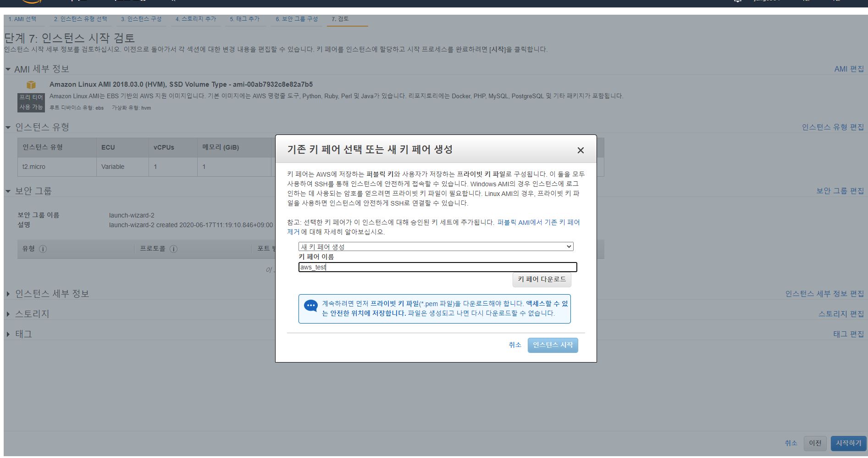Go to step 2. 인스턴스 유형 선택 tab
This screenshot has width=868, height=458.
pos(80,19)
